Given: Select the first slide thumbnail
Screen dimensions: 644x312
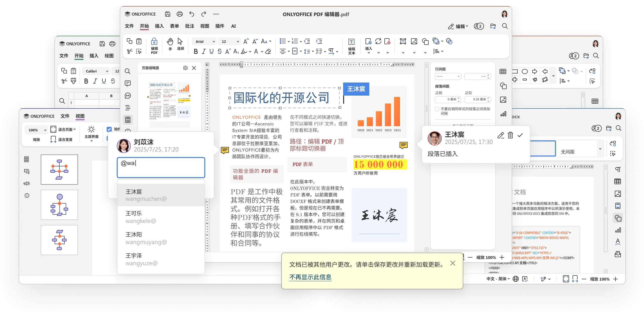Looking at the screenshot, I should click(59, 170).
